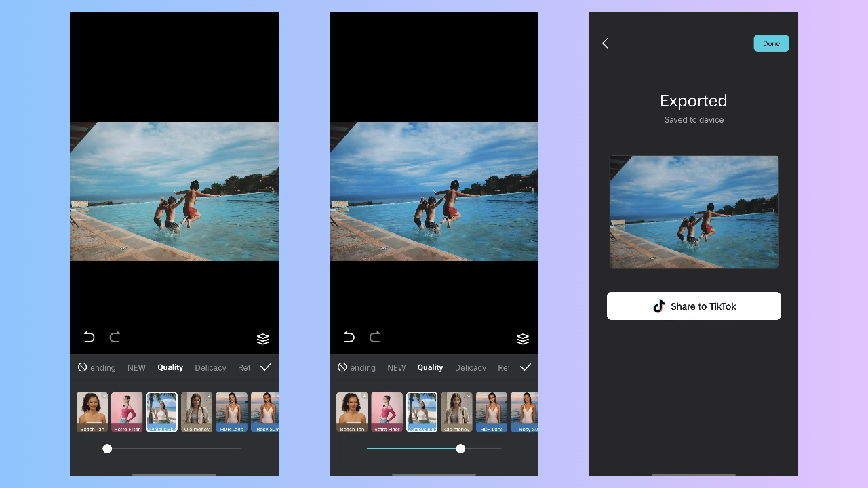Tap the no-filter prohibition icon
This screenshot has width=868, height=488.
pos(81,367)
